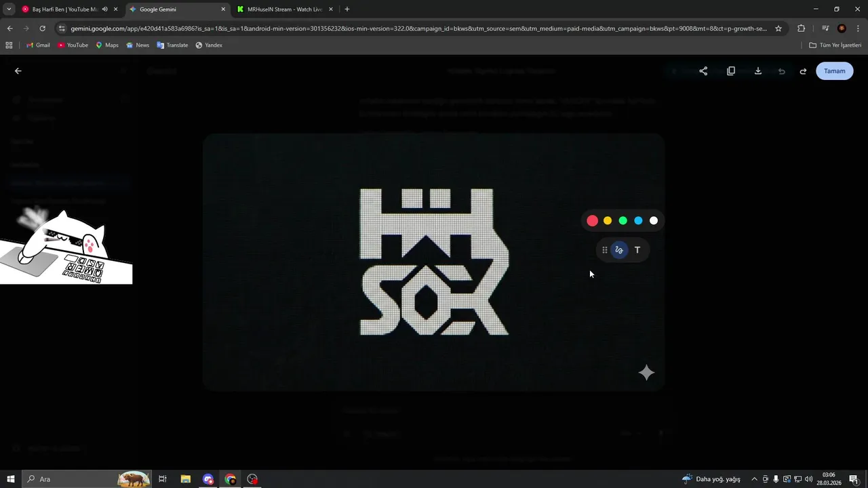Open the Extensions menu
The image size is (868, 488).
point(801,28)
